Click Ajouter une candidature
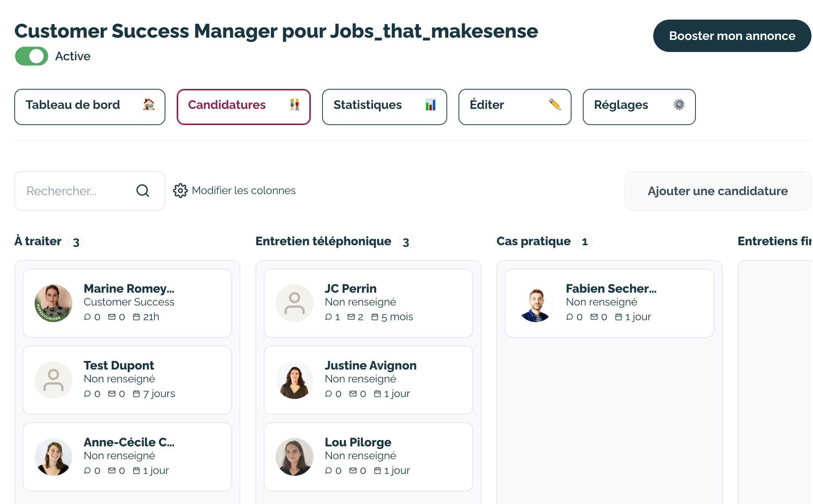This screenshot has height=504, width=813. 717,191
